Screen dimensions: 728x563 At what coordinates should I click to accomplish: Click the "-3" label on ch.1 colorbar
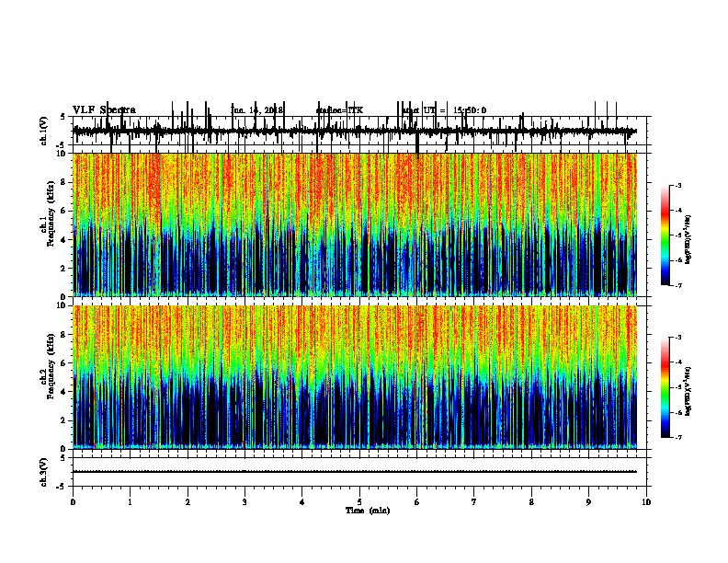[x=677, y=185]
